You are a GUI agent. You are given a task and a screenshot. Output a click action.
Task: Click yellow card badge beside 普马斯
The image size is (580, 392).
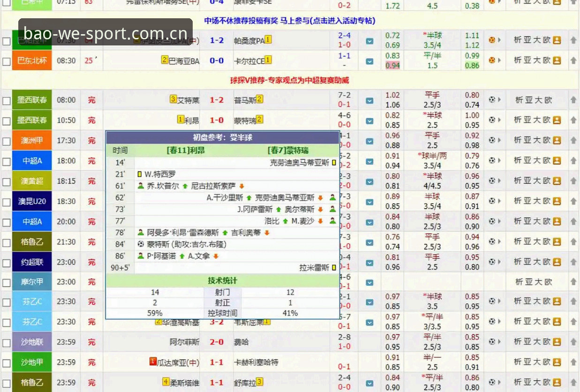(259, 99)
